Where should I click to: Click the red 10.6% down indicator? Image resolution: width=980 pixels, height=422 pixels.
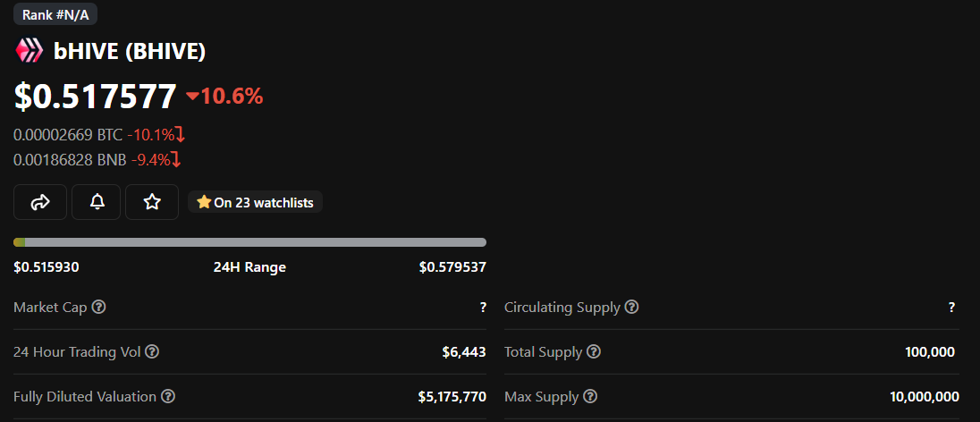(224, 96)
